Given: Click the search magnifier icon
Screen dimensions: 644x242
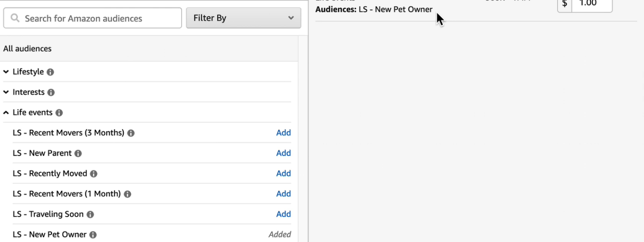Looking at the screenshot, I should [15, 18].
